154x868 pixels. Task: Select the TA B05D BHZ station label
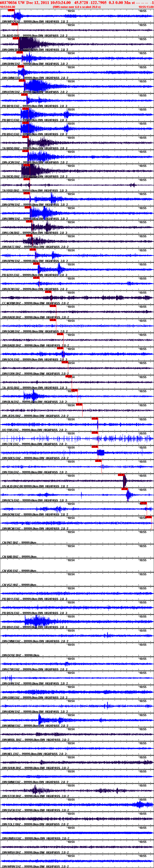pos(35,148)
